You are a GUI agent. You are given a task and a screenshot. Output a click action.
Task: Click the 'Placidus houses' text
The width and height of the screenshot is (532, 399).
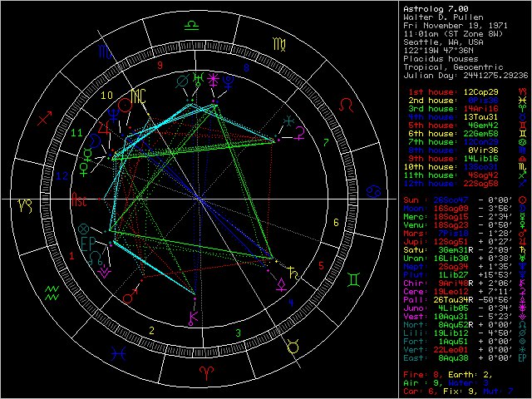click(x=441, y=59)
